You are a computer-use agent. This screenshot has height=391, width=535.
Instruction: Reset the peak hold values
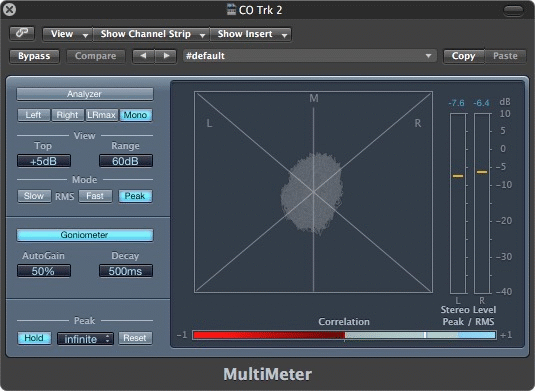pos(135,338)
